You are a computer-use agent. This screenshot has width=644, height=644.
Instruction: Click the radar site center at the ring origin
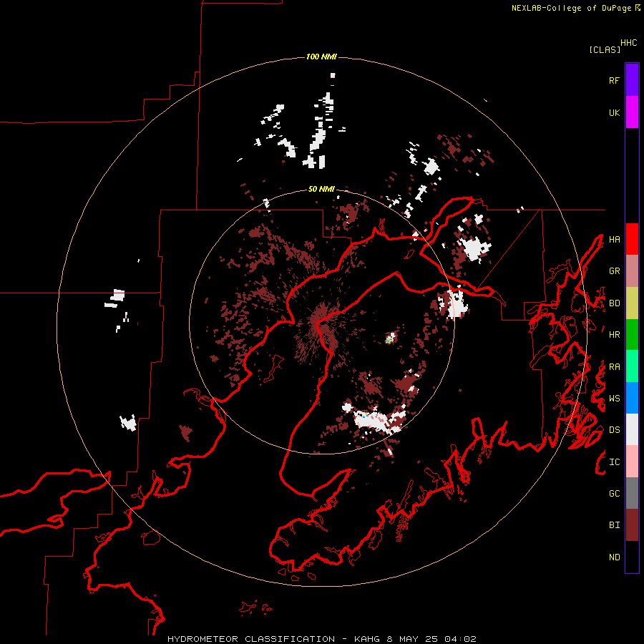(321, 321)
